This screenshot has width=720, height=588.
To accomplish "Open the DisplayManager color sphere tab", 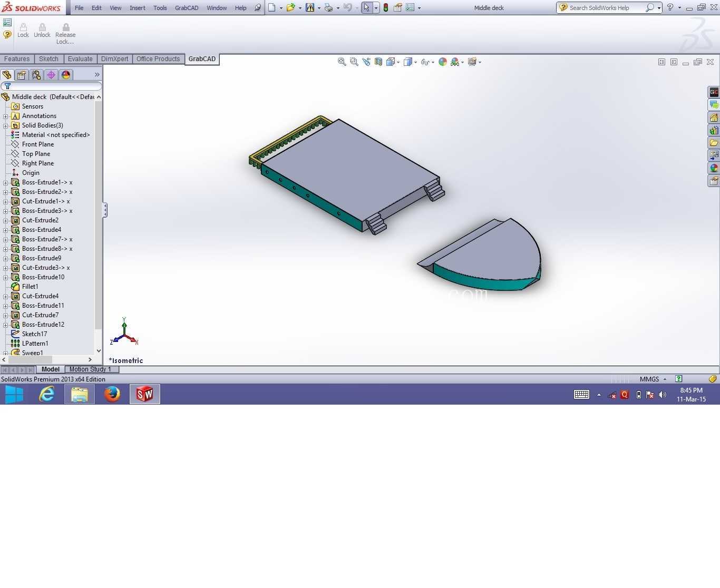I will tap(66, 75).
